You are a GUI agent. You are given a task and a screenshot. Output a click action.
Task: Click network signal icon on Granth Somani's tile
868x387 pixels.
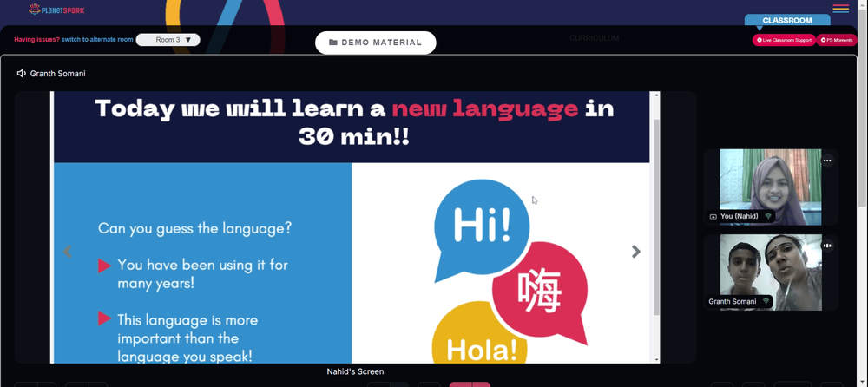coord(766,302)
